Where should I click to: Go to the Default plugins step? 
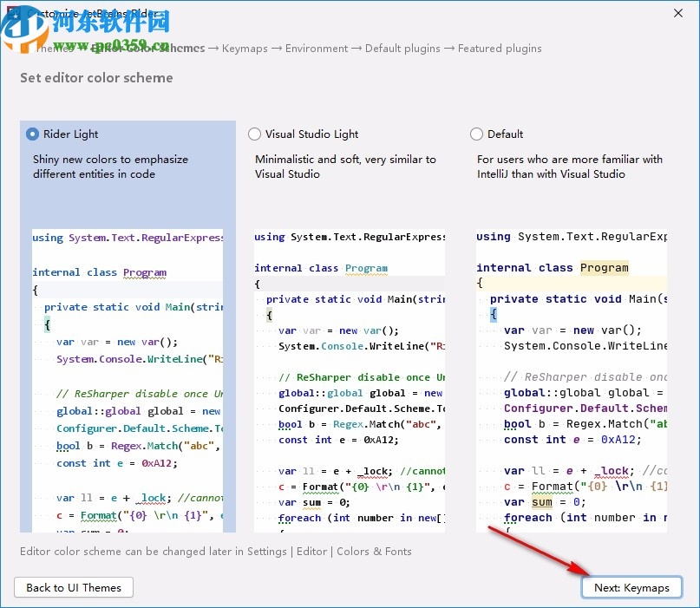(402, 49)
